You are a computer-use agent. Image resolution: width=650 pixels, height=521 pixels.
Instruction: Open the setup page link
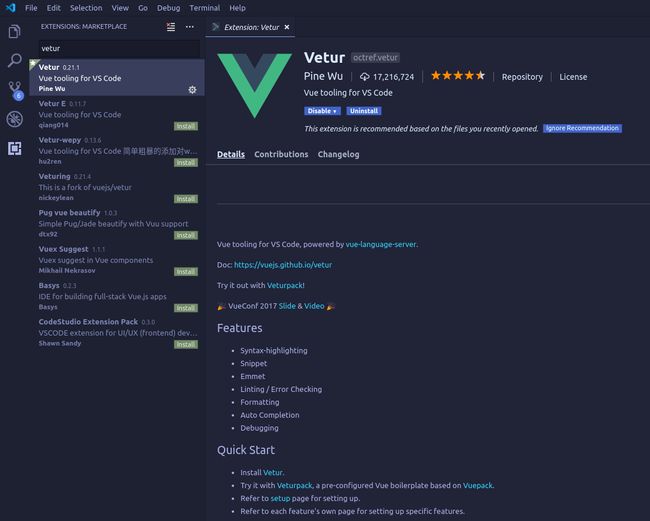[x=280, y=498]
